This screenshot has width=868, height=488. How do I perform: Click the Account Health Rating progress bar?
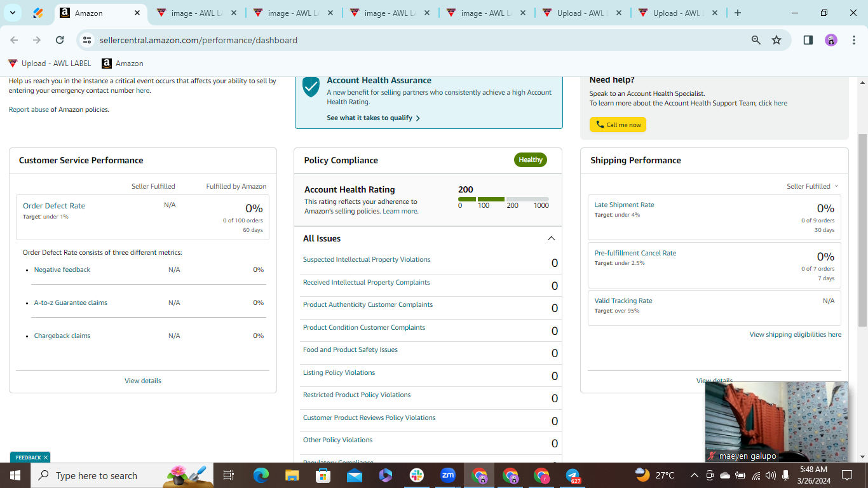pos(503,200)
